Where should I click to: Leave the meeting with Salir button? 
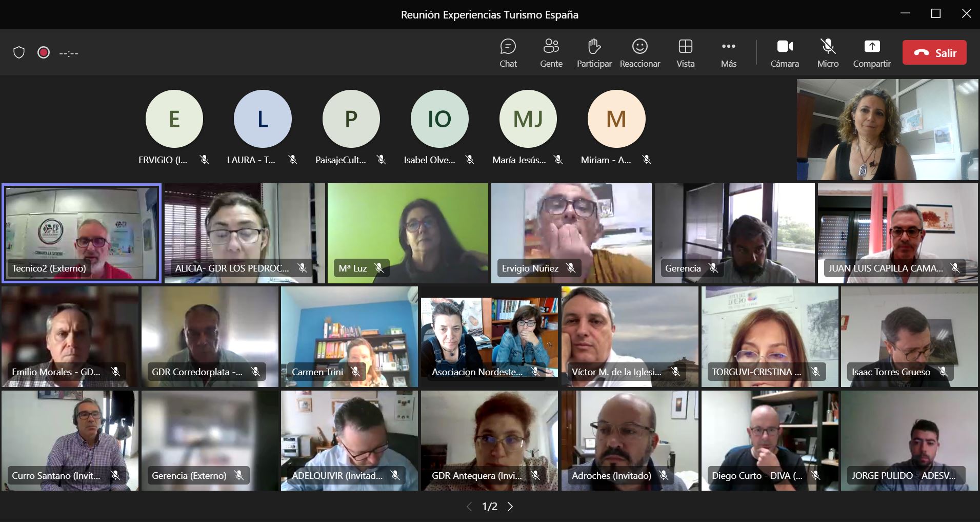(934, 53)
